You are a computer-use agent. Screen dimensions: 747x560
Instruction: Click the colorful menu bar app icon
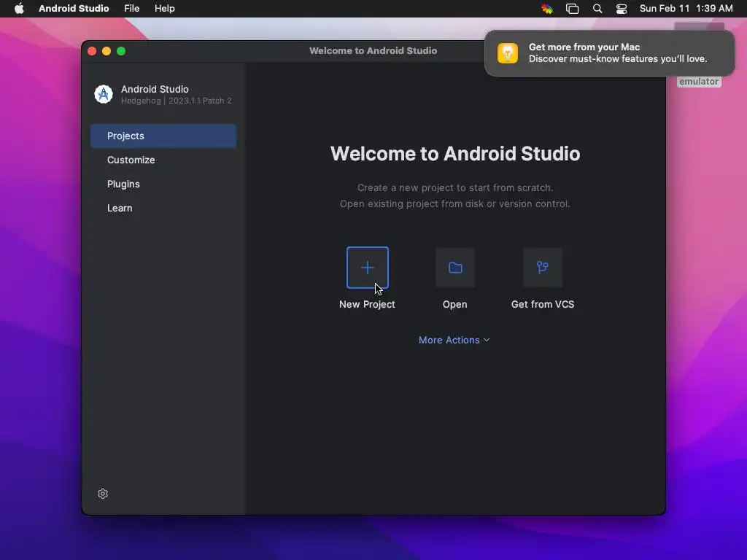click(x=547, y=9)
